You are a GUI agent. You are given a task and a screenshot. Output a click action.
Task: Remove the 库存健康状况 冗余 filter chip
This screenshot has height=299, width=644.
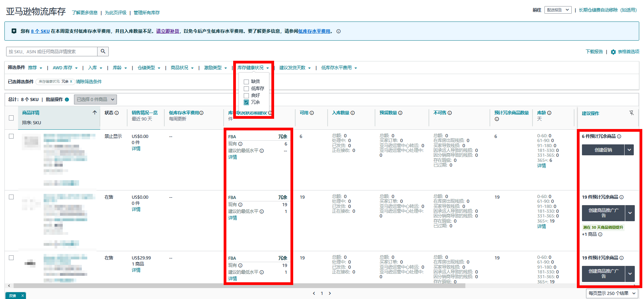tap(71, 82)
